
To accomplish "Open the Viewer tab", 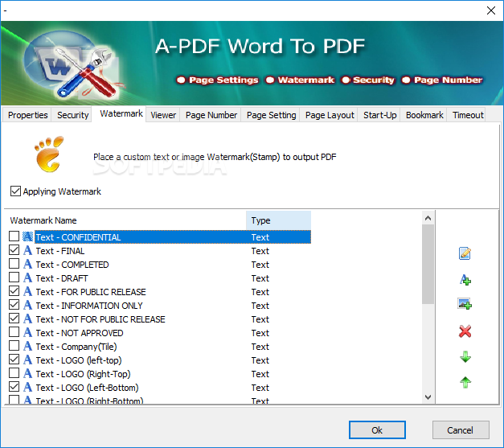I will point(163,115).
